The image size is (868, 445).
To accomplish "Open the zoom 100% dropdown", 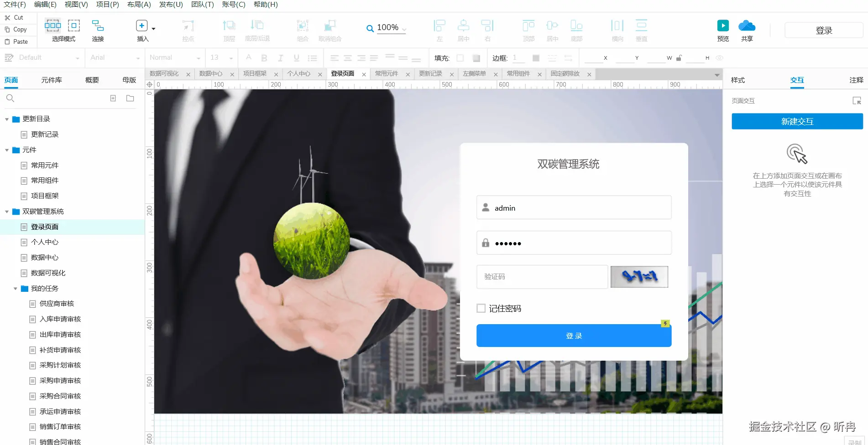I will click(403, 27).
